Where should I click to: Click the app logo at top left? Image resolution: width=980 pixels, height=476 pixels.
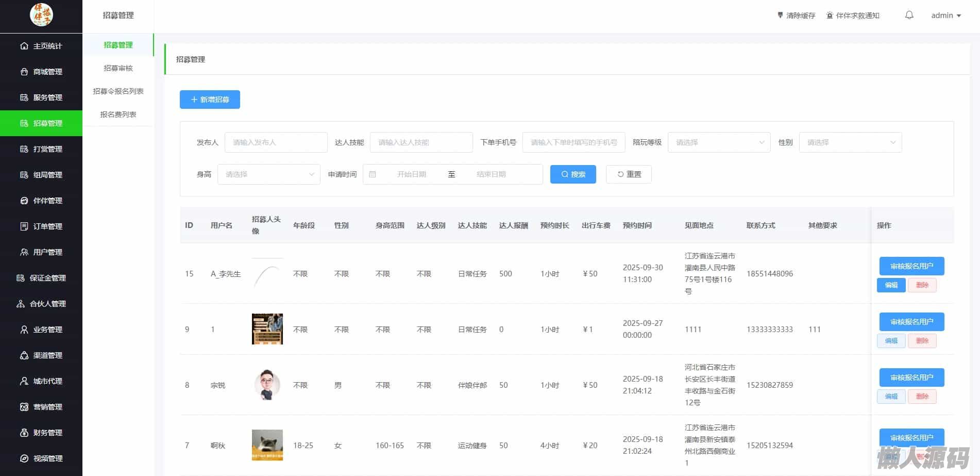pos(41,15)
